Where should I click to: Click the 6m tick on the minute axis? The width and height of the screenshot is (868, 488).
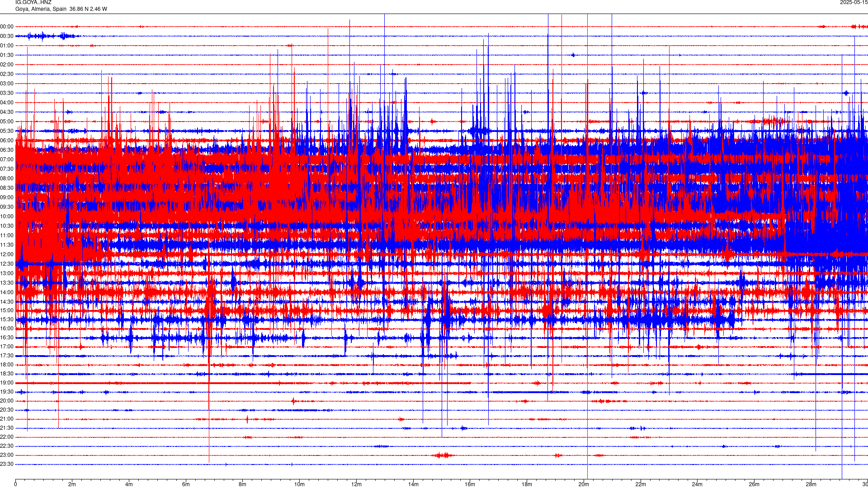click(186, 484)
